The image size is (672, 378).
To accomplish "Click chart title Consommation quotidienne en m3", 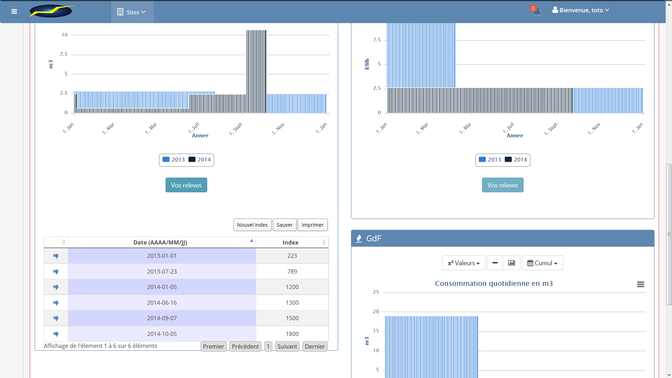I will pyautogui.click(x=494, y=283).
